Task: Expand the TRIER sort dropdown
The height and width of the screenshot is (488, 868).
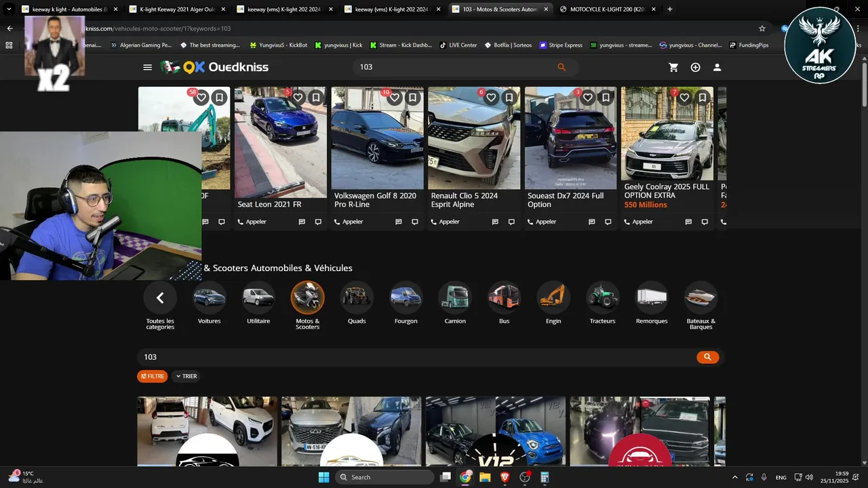Action: [186, 376]
